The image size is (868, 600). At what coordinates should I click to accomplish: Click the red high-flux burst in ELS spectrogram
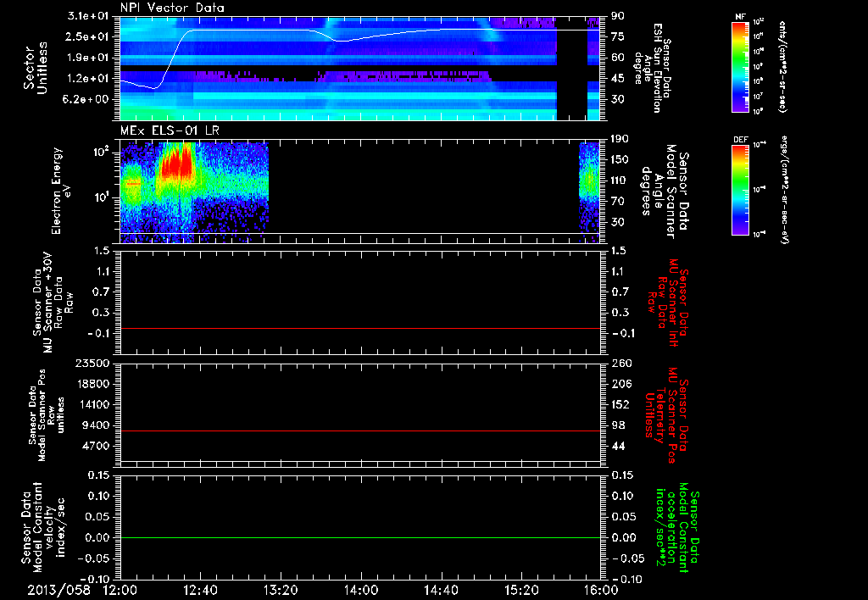click(177, 164)
